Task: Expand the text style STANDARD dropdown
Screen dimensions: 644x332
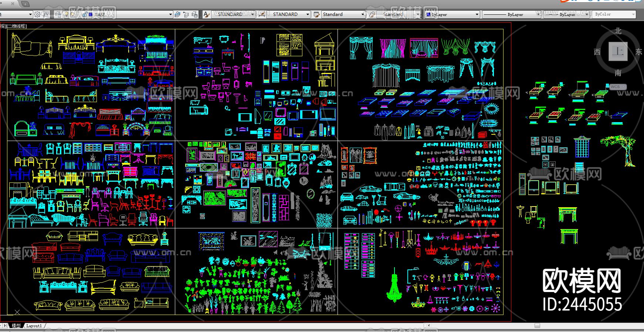Action: [x=252, y=14]
